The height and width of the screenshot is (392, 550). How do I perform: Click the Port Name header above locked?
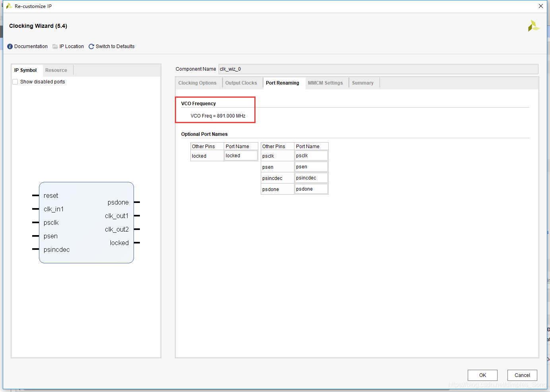pos(241,147)
